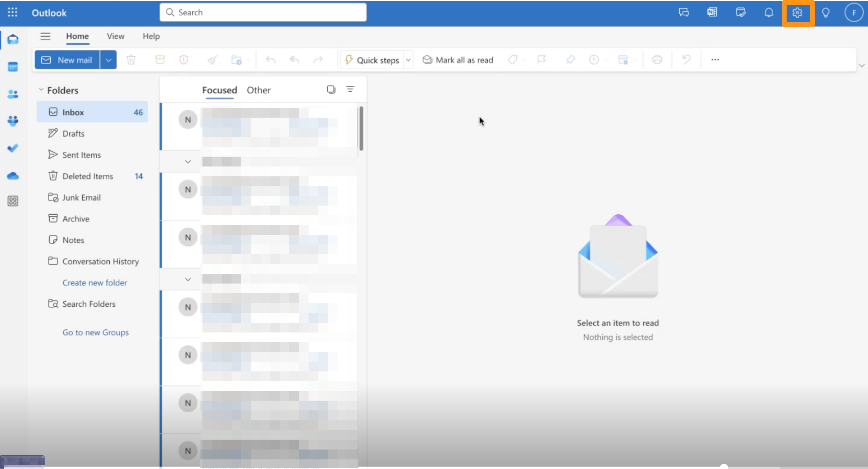Open the message list filter icon

click(x=350, y=89)
